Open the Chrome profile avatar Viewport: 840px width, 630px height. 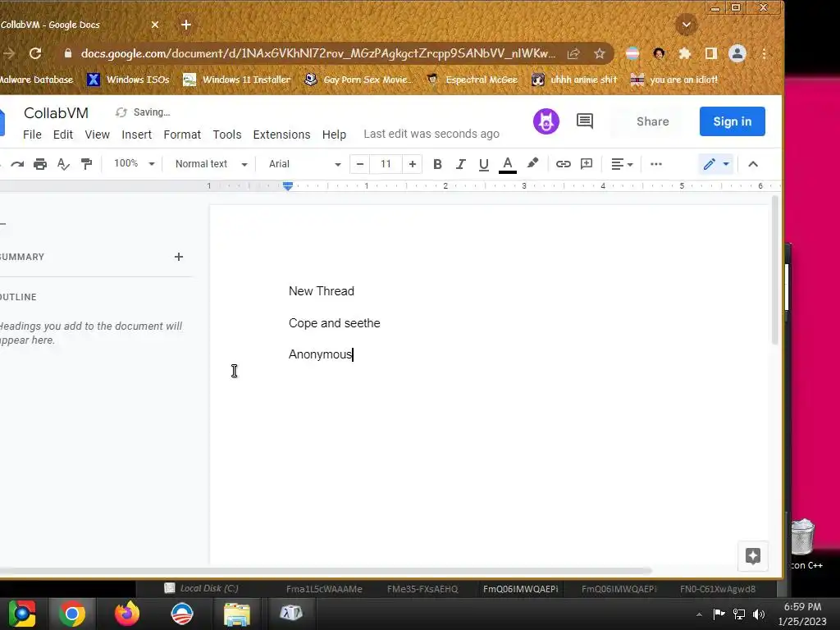coord(737,53)
